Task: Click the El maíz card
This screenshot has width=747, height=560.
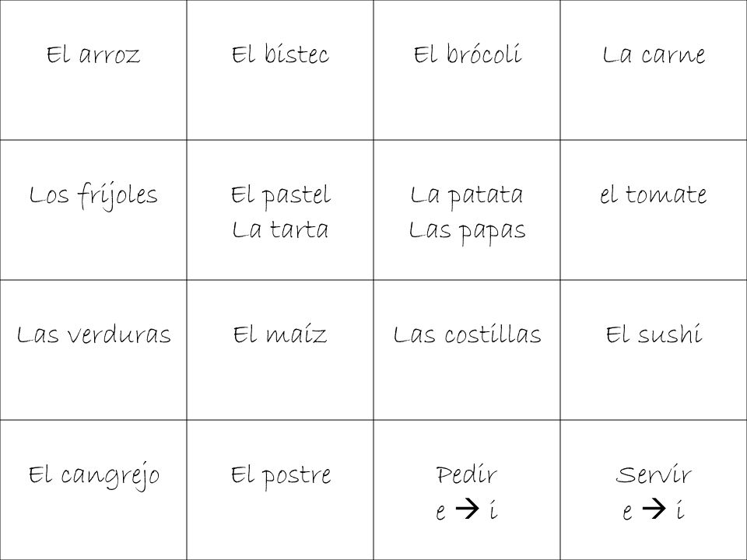Action: (280, 350)
